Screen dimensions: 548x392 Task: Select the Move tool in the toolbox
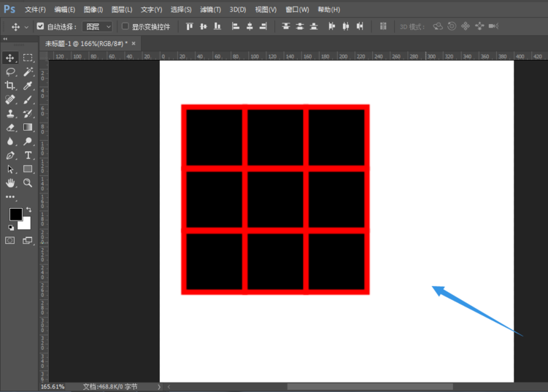tap(9, 58)
